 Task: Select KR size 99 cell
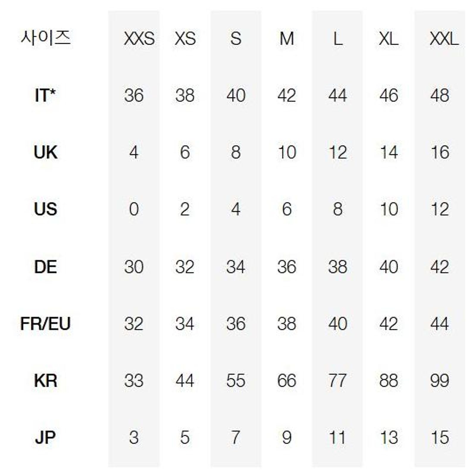coord(439,381)
